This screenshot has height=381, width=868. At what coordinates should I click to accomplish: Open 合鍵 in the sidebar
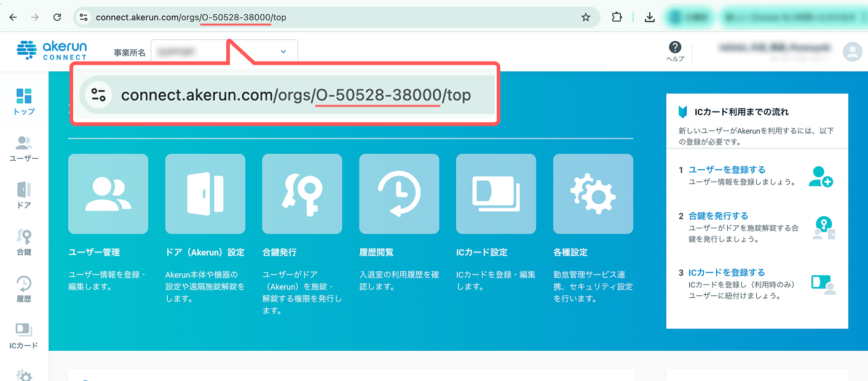point(24,242)
